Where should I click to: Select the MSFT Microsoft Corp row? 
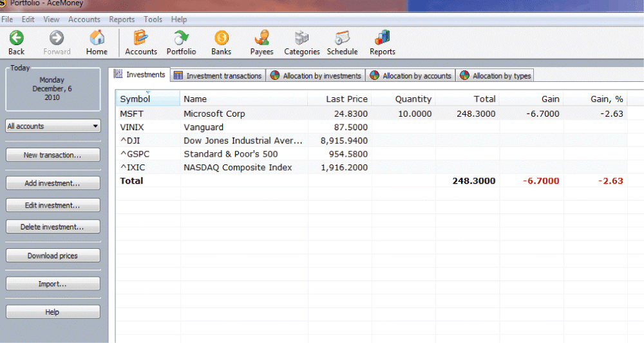point(214,114)
